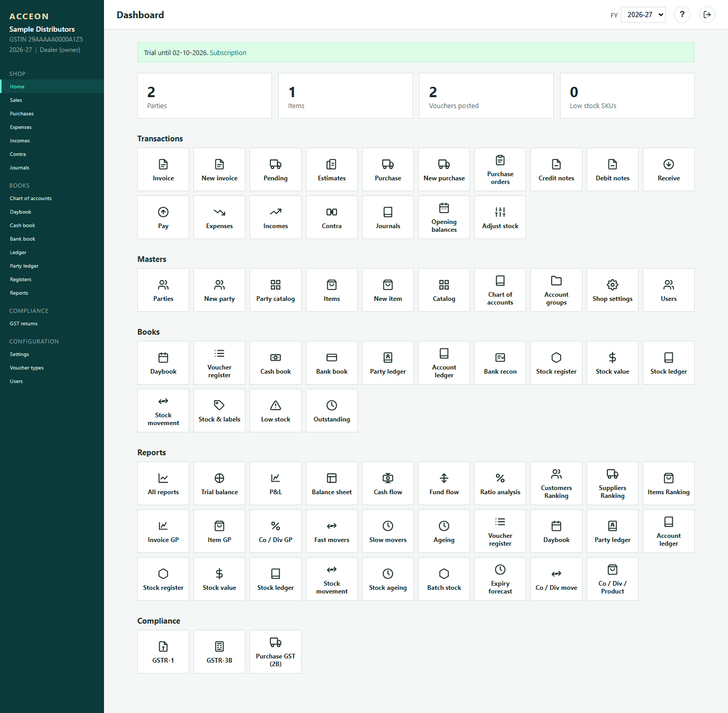Open the Expiry forecast report
728x713 pixels.
[x=500, y=579]
